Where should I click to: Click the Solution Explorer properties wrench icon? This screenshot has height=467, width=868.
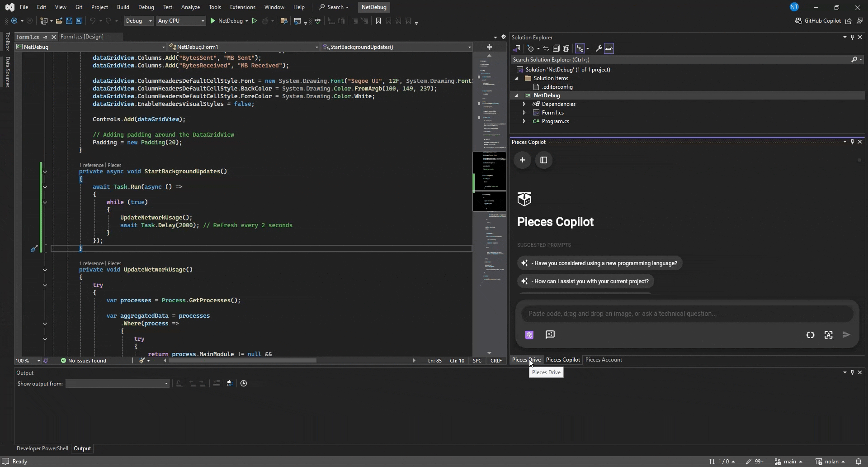[x=599, y=48]
